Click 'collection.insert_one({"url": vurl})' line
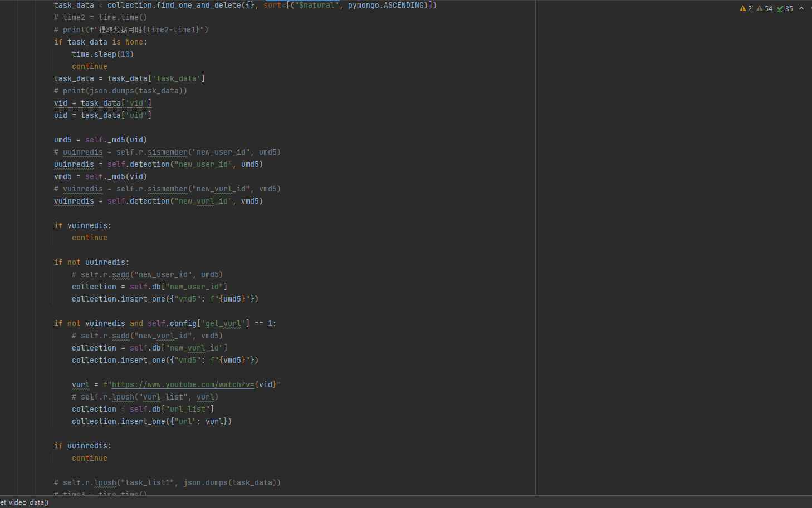The width and height of the screenshot is (812, 508). tap(151, 421)
